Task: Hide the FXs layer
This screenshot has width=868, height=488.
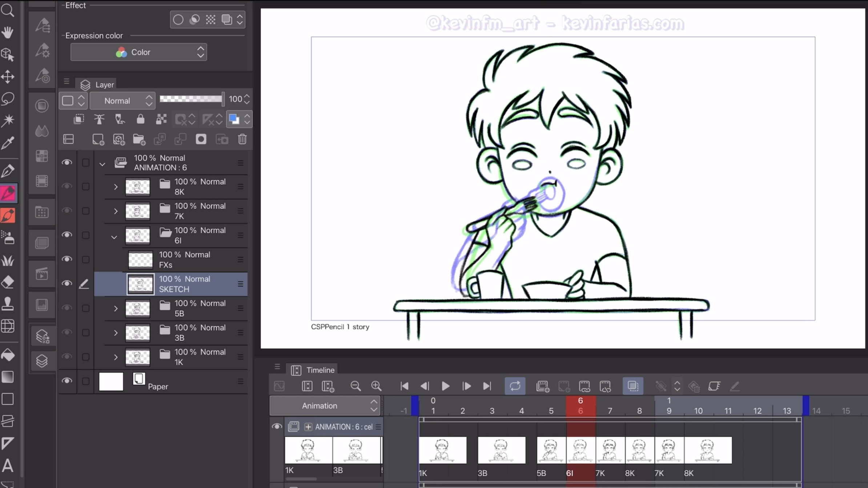Action: (x=67, y=259)
